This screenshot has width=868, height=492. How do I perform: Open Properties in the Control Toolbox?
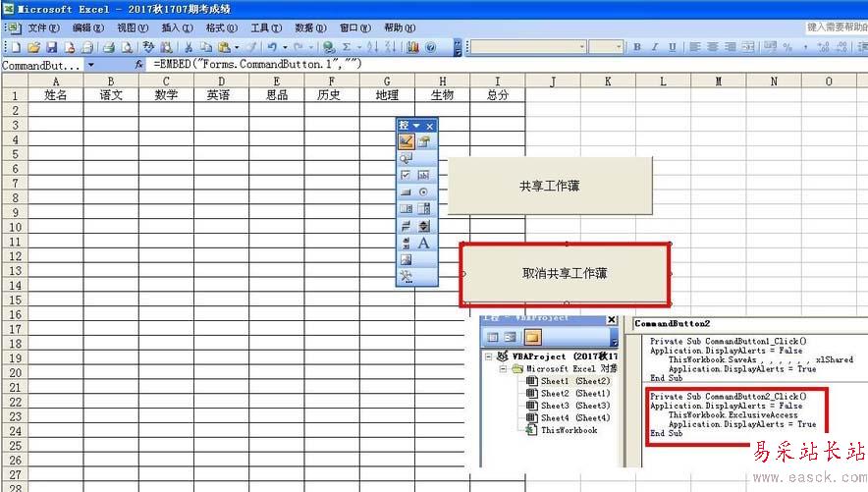423,141
